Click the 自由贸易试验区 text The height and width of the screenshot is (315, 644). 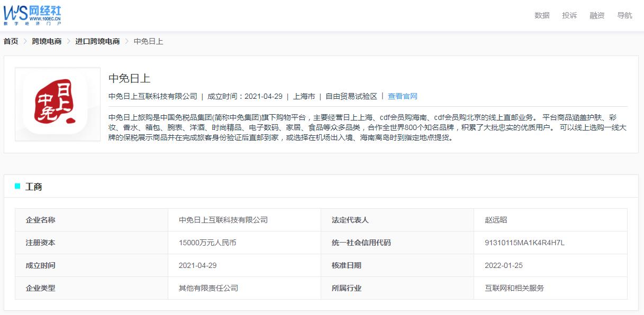click(x=351, y=96)
